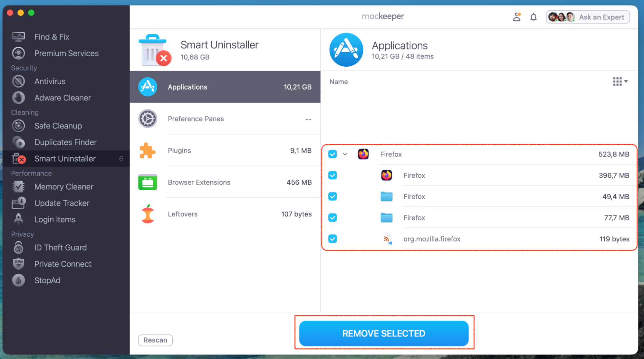Open the Antivirus tool
This screenshot has height=359, width=644.
pyautogui.click(x=50, y=81)
